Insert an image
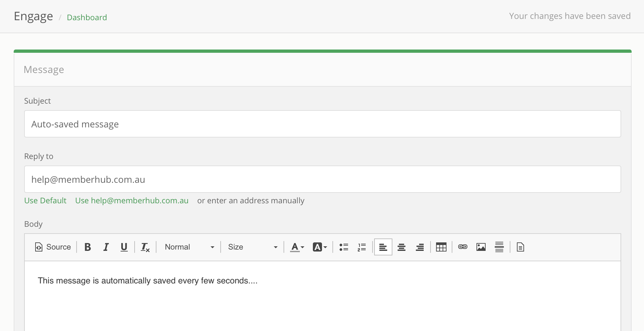This screenshot has width=644, height=331. pos(481,247)
